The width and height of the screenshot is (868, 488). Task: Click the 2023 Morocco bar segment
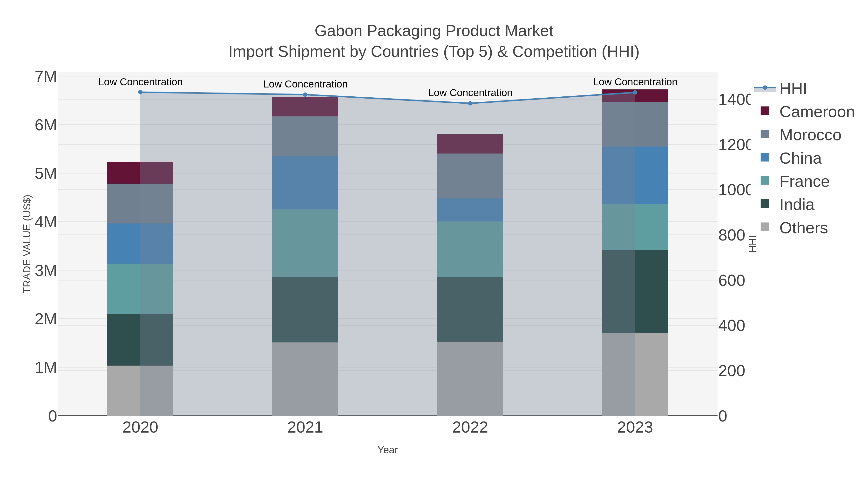click(635, 124)
